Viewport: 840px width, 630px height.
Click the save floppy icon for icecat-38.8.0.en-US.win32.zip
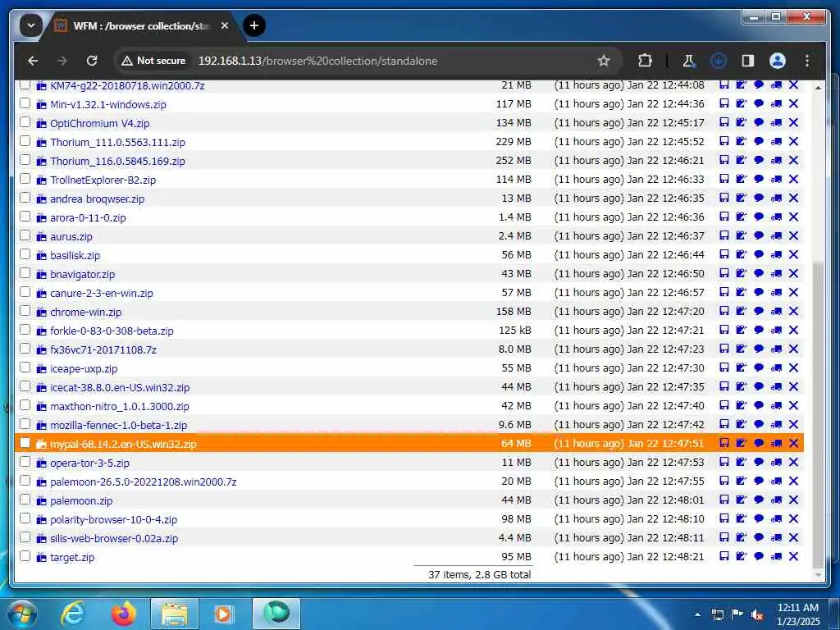724,387
